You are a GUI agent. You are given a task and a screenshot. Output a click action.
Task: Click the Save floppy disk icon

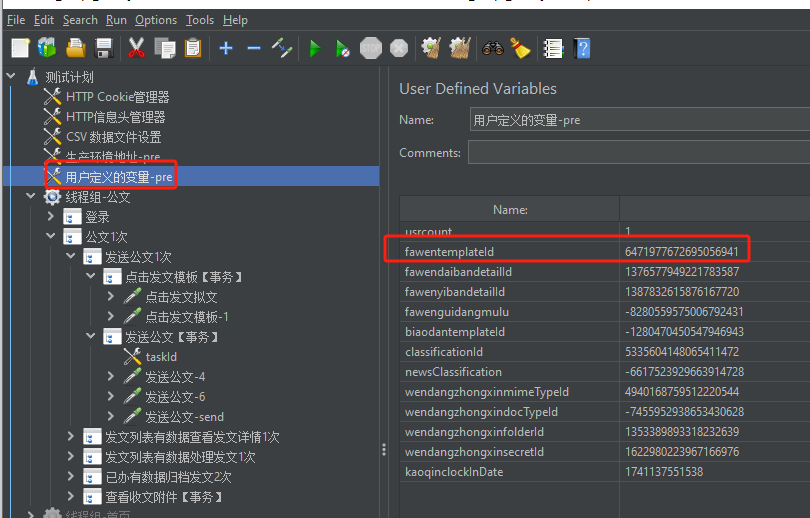[x=104, y=49]
